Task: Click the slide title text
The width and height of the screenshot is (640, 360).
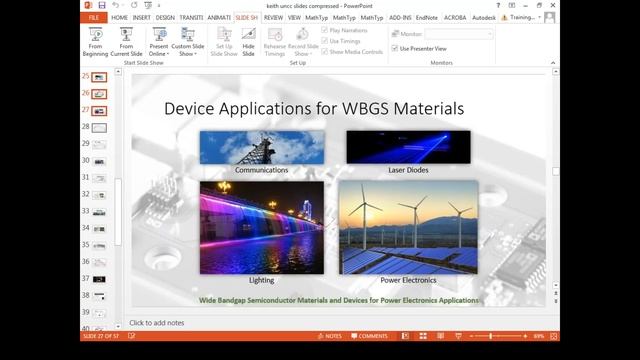Action: tap(314, 109)
